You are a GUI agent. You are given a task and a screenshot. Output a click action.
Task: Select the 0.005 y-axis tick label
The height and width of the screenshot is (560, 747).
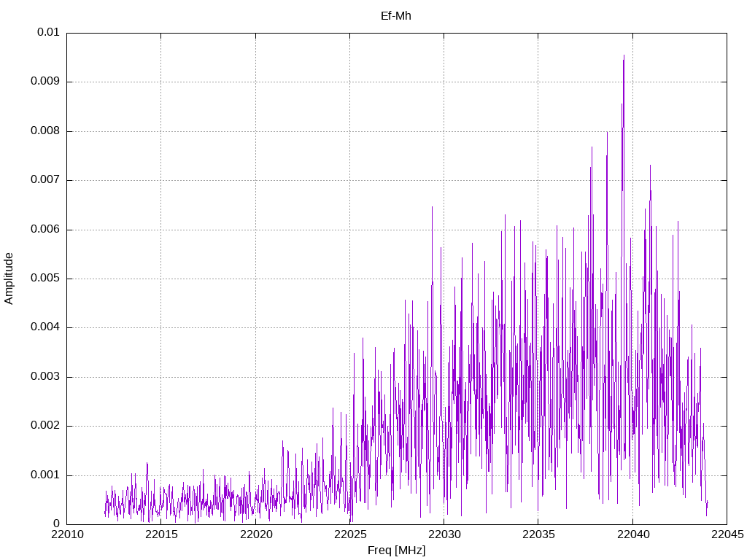44,279
